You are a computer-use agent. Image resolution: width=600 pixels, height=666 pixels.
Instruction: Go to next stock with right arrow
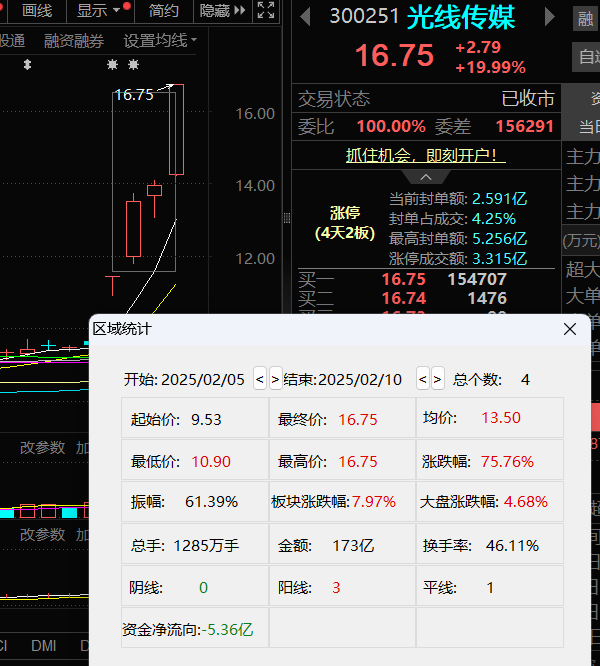tap(549, 17)
